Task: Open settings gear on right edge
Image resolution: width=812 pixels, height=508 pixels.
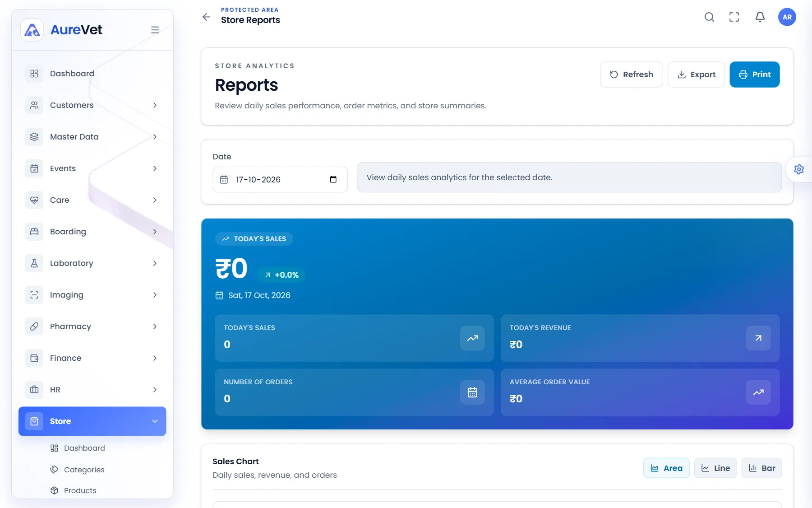Action: 799,169
